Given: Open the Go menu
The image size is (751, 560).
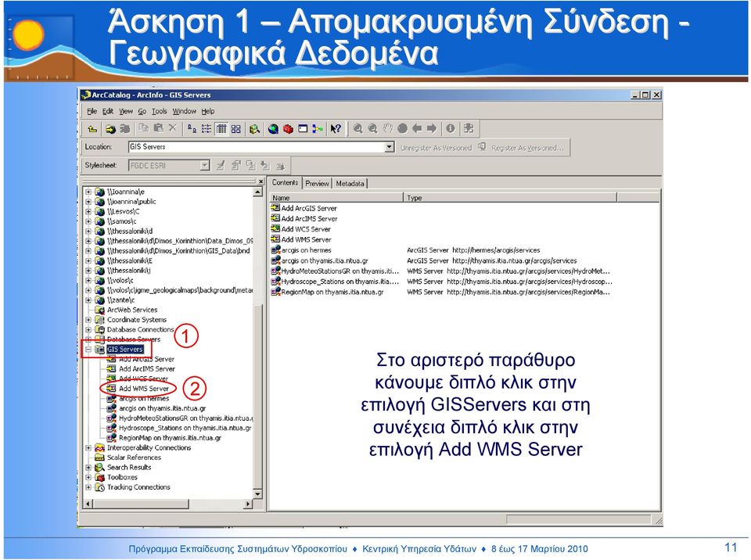Looking at the screenshot, I should pyautogui.click(x=142, y=111).
